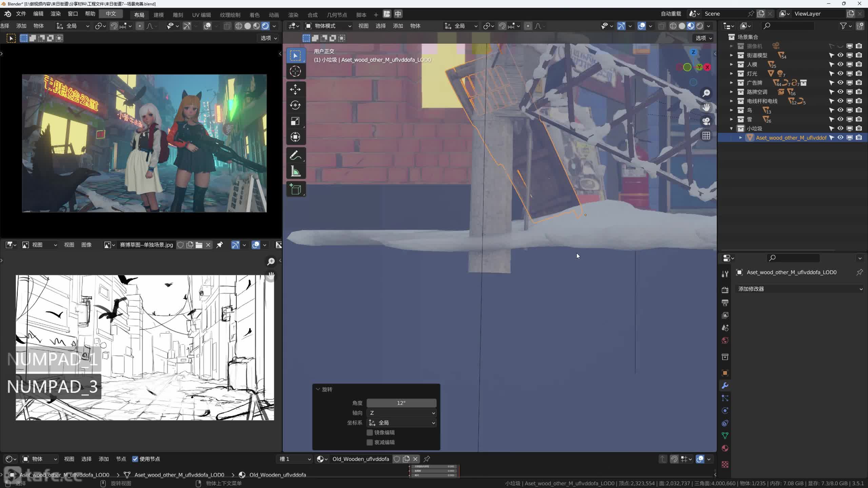Select Aset_wood_other_M_uflvddof in outliner
868x488 pixels.
[x=791, y=138]
